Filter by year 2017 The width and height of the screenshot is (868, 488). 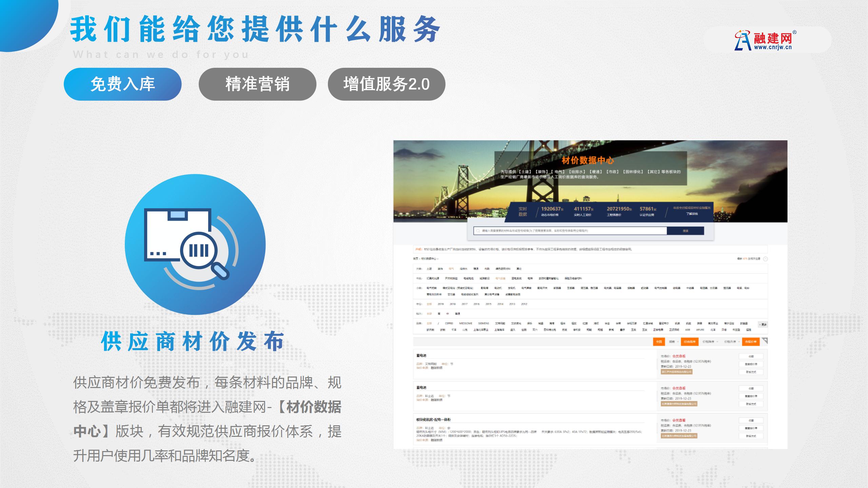(x=465, y=304)
